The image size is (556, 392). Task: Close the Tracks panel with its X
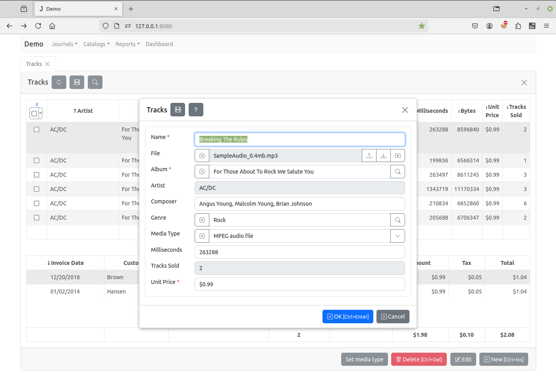tap(524, 83)
